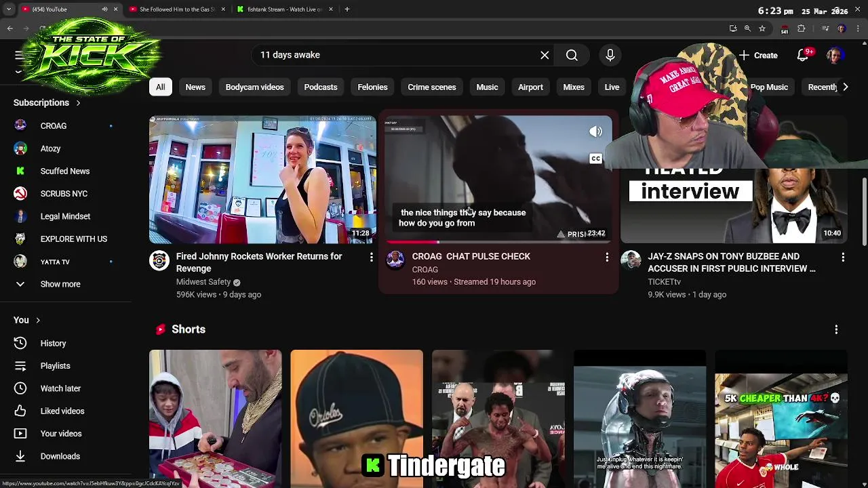Show next filter chips with arrow

pyautogui.click(x=845, y=87)
